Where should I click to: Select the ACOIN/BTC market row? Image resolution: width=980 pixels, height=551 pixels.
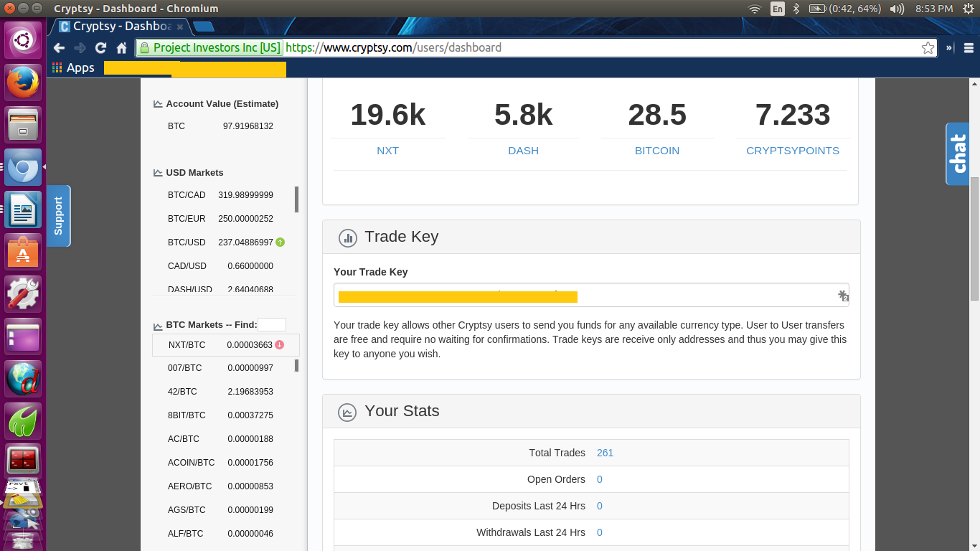tap(221, 463)
